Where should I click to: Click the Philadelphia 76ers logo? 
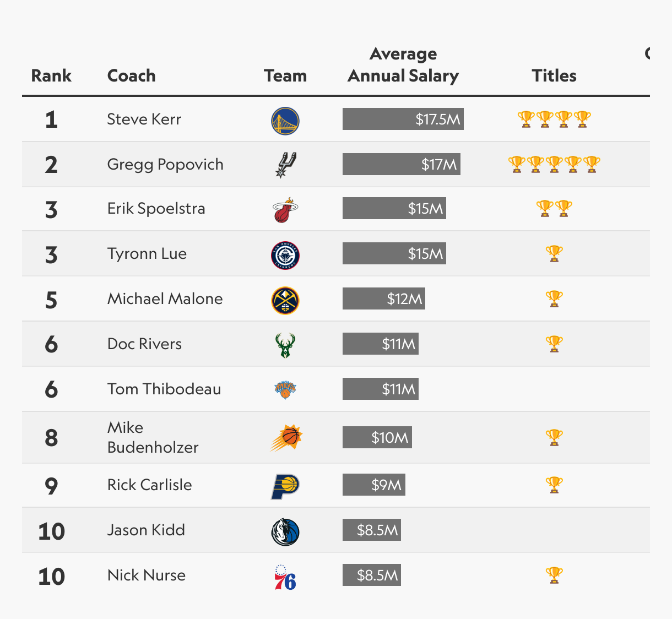(285, 577)
